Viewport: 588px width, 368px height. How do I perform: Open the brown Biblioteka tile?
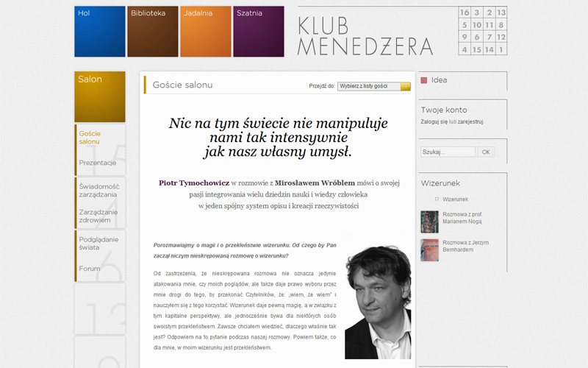click(153, 32)
